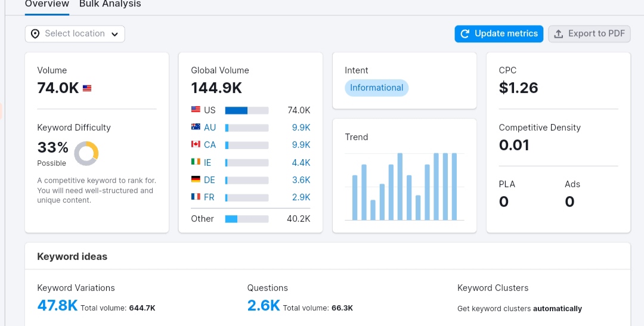Expand location list via chevron arrow
This screenshot has width=644, height=326.
pyautogui.click(x=115, y=34)
